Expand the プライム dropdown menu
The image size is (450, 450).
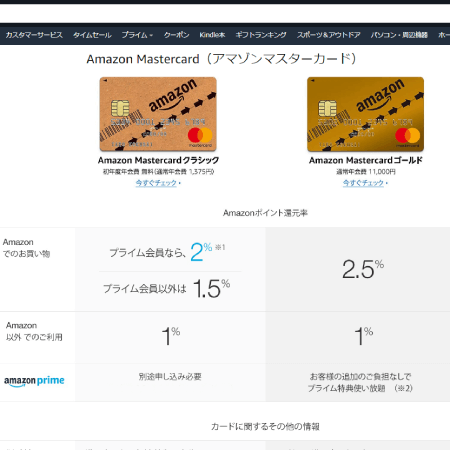[x=137, y=35]
